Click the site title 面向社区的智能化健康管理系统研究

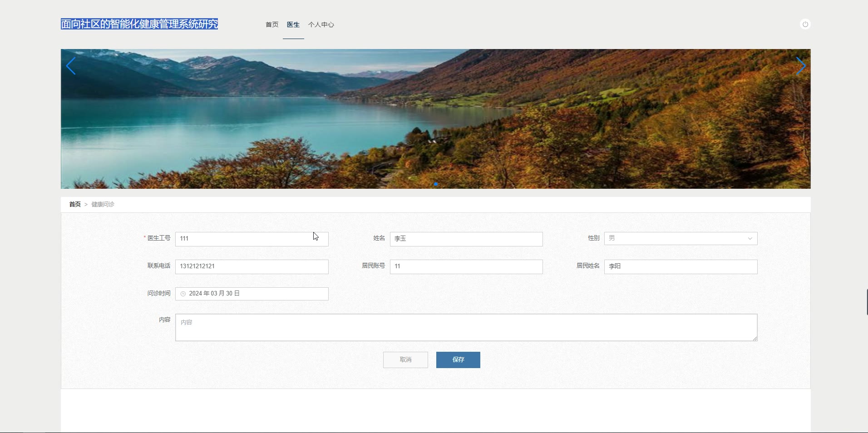coord(139,24)
